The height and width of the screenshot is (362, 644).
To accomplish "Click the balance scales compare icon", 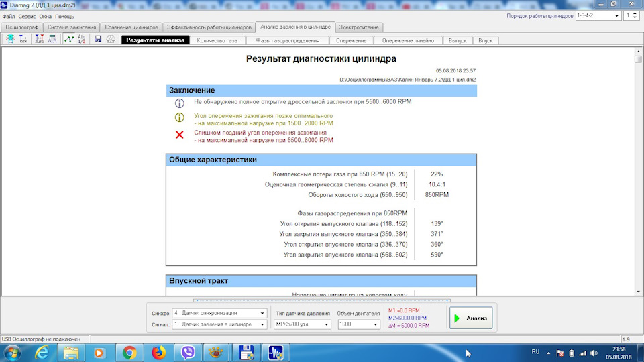I will [x=111, y=39].
